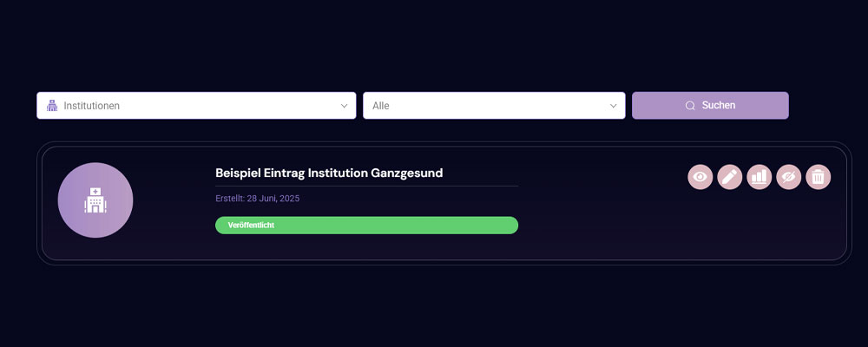This screenshot has width=868, height=347.
Task: Click the hospital icon in the Institutionen field
Action: (x=52, y=105)
